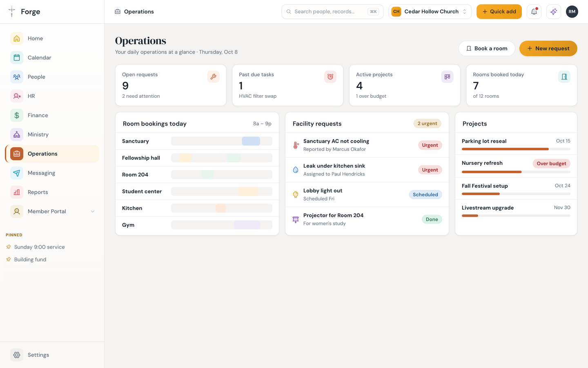Click the Parking lot reseal progress bar

pyautogui.click(x=516, y=149)
